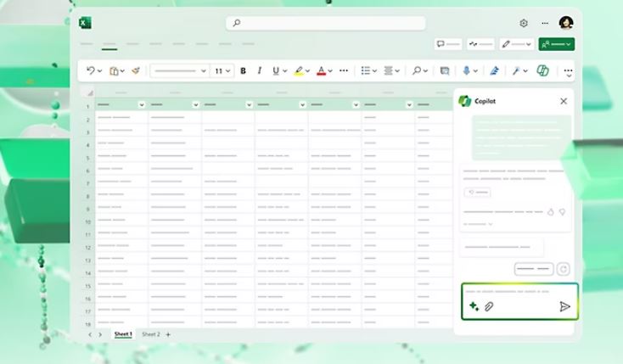Select the Sheet 1 tab
623x364 pixels.
tap(123, 334)
